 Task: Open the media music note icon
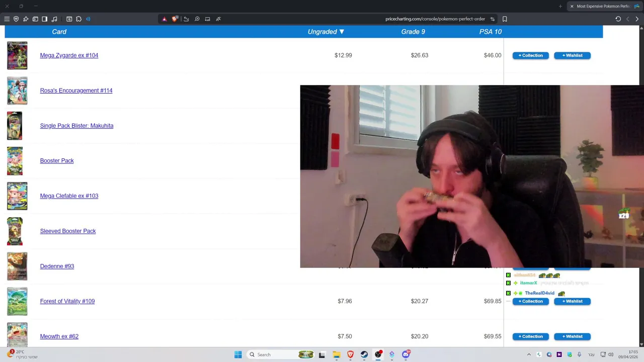pyautogui.click(x=54, y=19)
